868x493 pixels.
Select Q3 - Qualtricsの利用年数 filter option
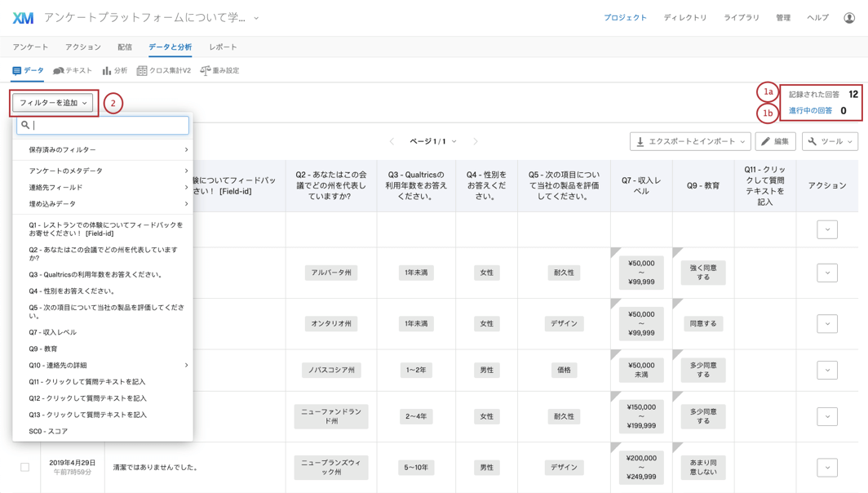click(x=103, y=274)
